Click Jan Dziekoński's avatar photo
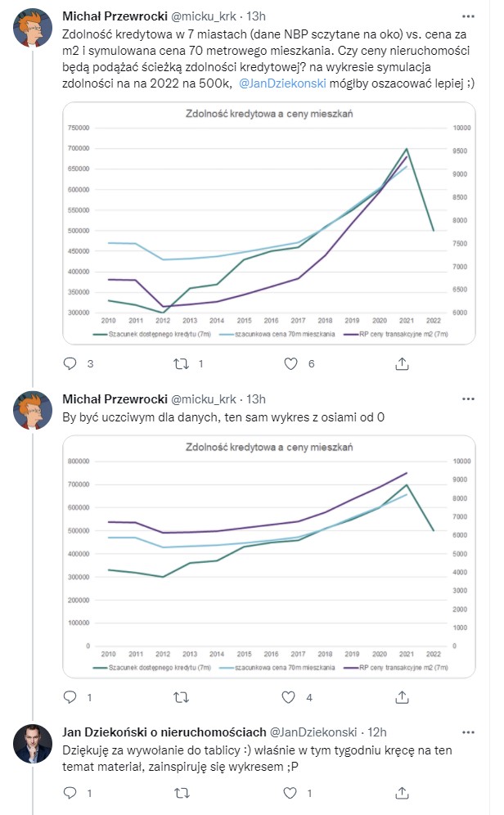This screenshot has height=815, width=504. 34,742
